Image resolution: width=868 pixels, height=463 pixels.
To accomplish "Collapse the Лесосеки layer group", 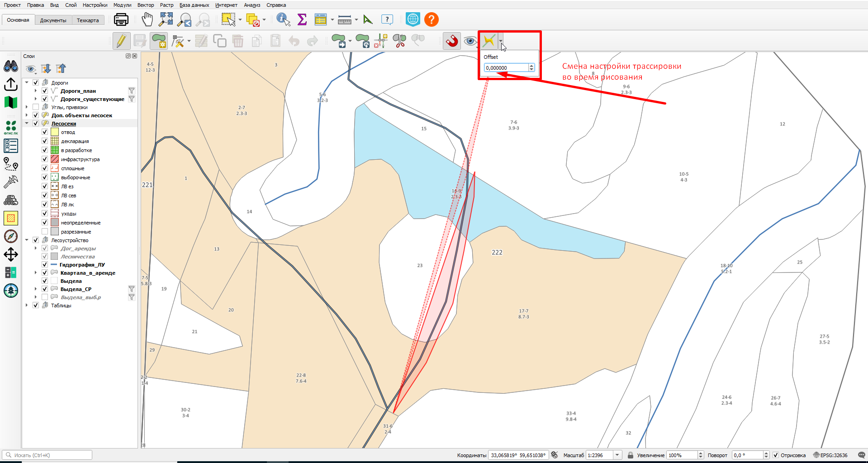I will (27, 124).
